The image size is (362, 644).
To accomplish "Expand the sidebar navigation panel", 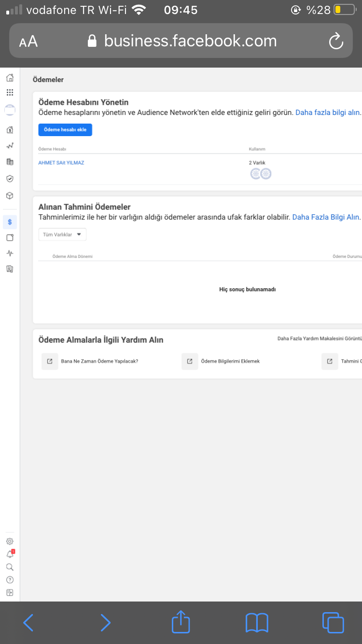I will [x=10, y=593].
